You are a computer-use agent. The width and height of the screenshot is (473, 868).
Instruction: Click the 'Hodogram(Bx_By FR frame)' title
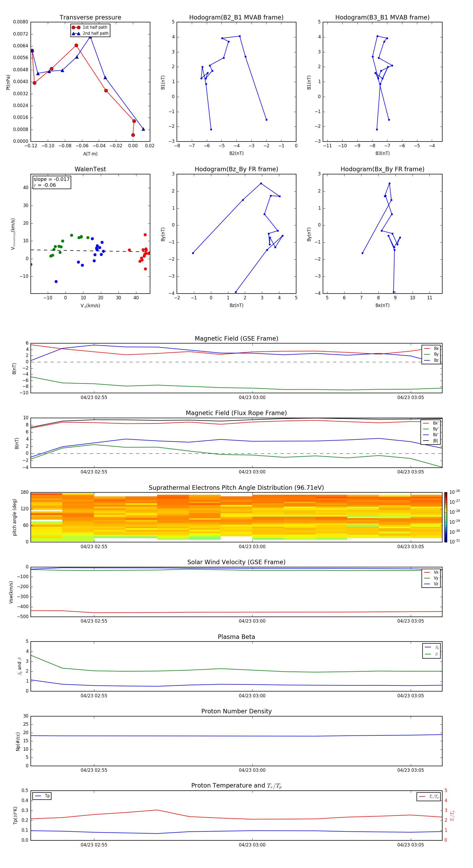pos(382,169)
